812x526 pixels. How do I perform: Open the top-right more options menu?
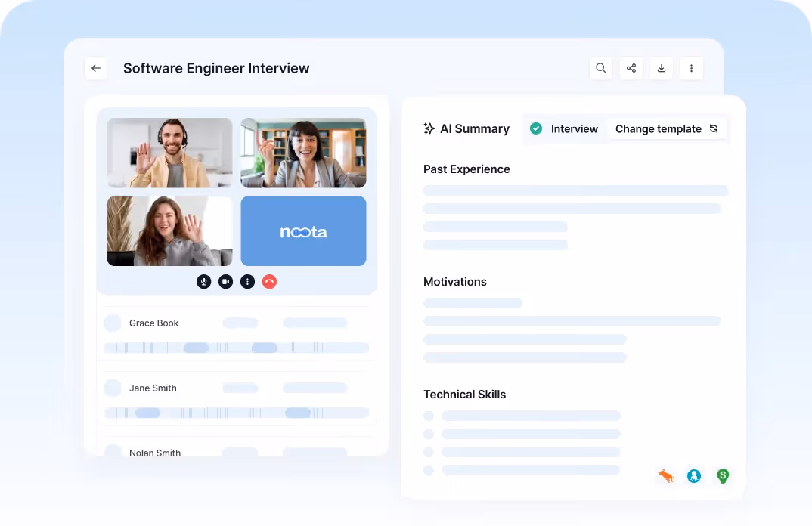tap(691, 68)
